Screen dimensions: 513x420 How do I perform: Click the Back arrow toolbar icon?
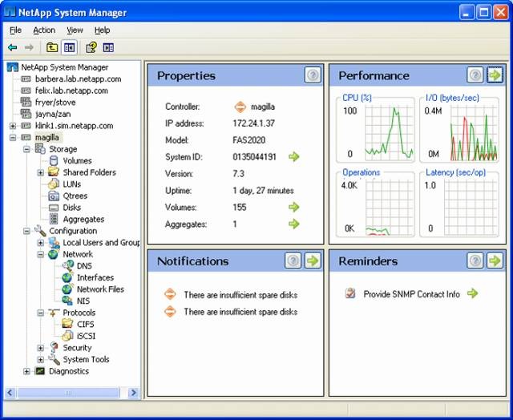(x=13, y=48)
